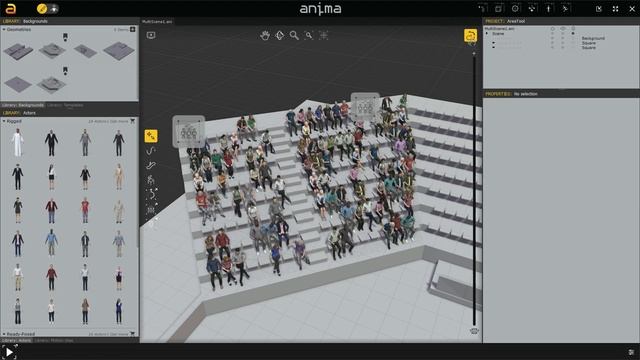Expand the Scene tree node
Image resolution: width=640 pixels, height=360 pixels.
coord(487,33)
